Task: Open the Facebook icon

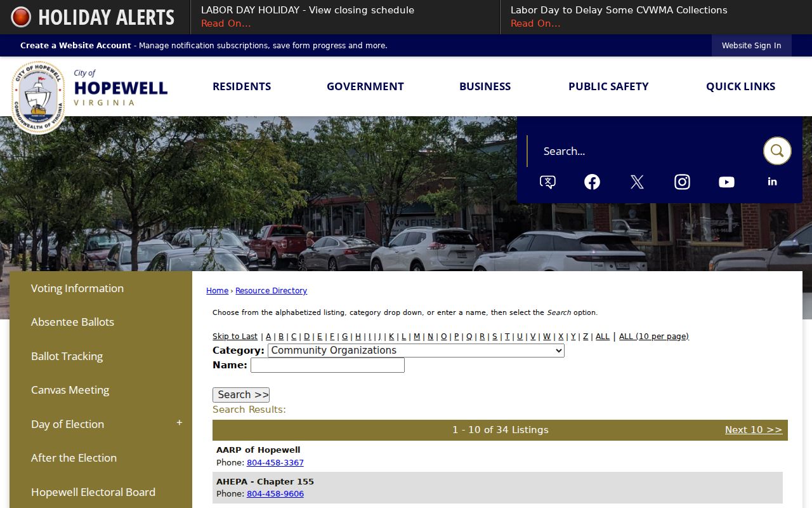Action: point(592,182)
